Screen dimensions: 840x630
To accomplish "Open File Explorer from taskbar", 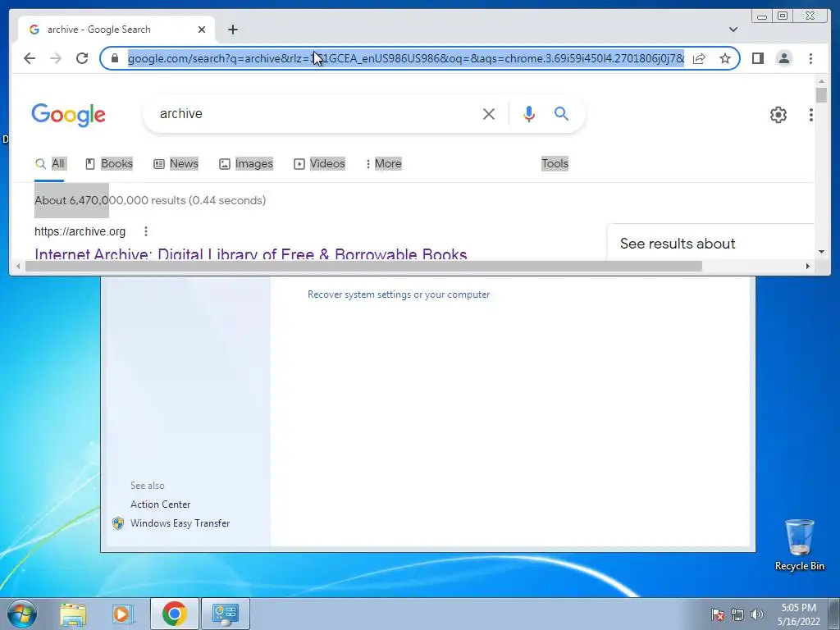I will tap(73, 614).
